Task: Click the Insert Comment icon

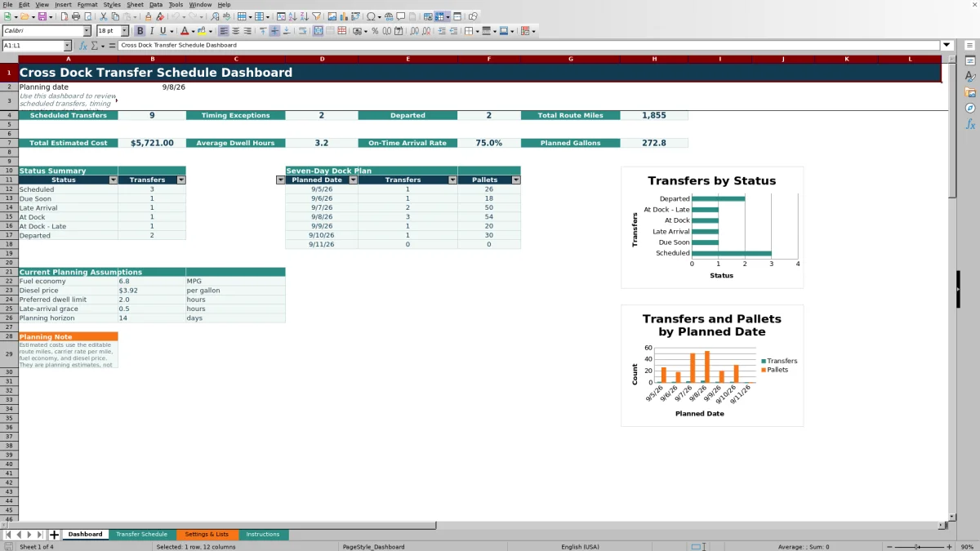Action: 401,16
